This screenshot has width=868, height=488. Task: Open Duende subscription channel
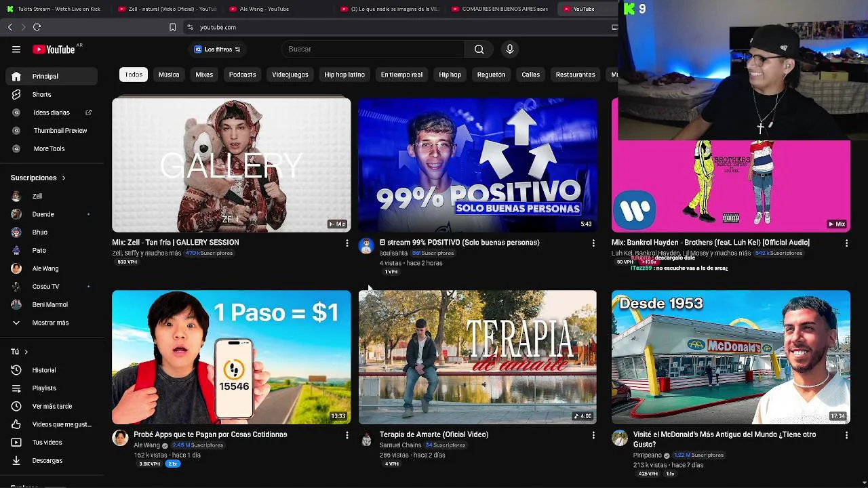[x=52, y=214]
